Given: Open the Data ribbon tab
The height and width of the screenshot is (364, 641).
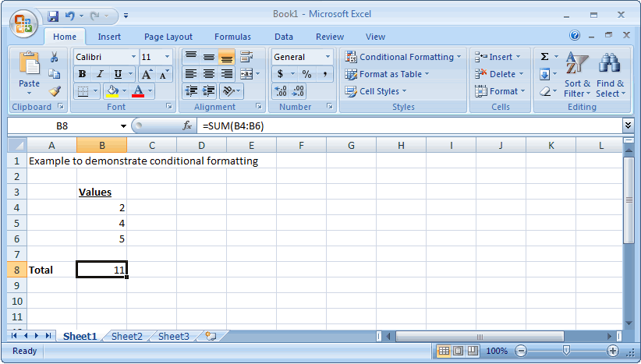Looking at the screenshot, I should (x=284, y=37).
